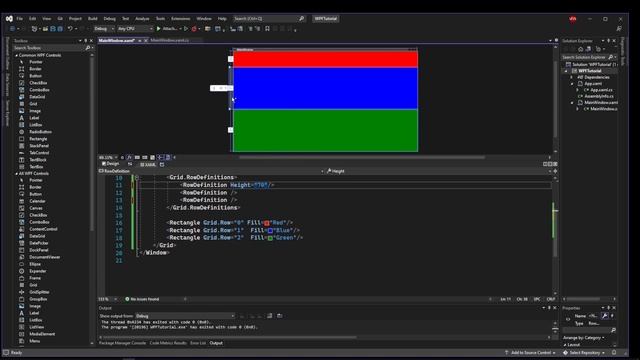Click the designer horizontal scrollbar

pyautogui.click(x=362, y=157)
